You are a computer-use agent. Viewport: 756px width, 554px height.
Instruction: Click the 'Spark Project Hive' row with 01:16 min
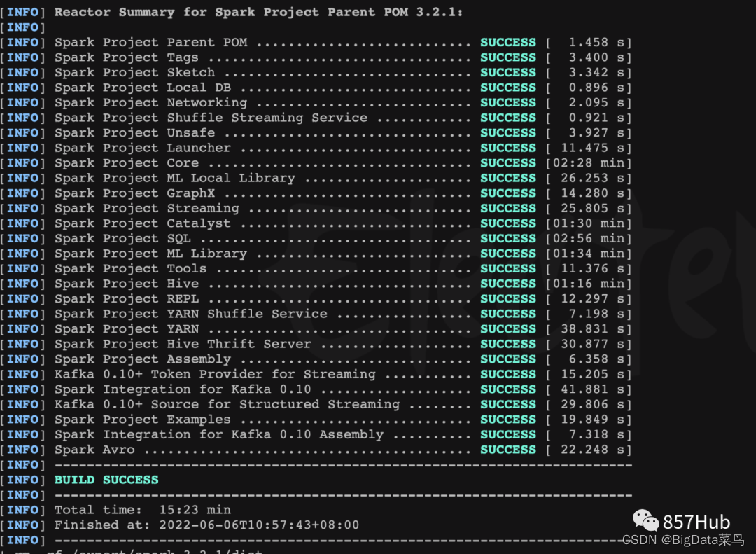pos(126,284)
